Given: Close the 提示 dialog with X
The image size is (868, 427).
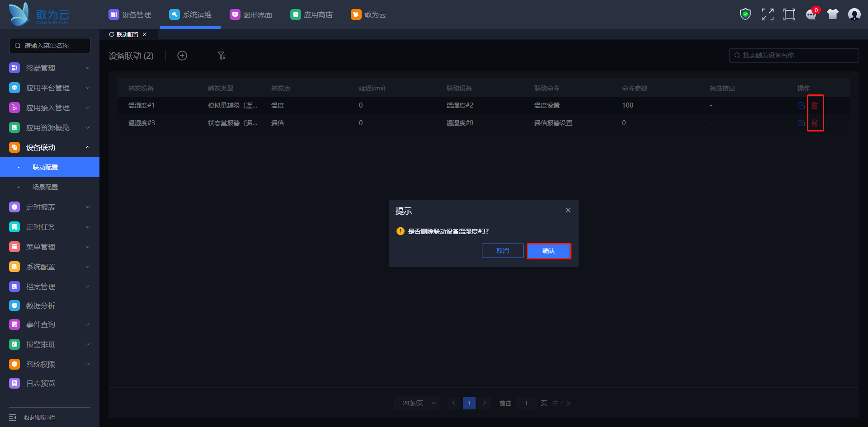Looking at the screenshot, I should pyautogui.click(x=568, y=210).
